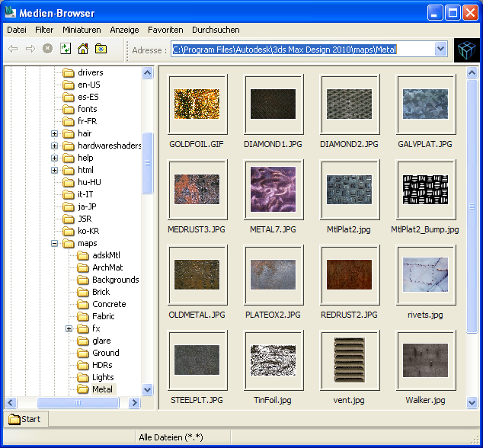Image resolution: width=483 pixels, height=448 pixels.
Task: Select the ArchMat folder label
Action: (107, 267)
